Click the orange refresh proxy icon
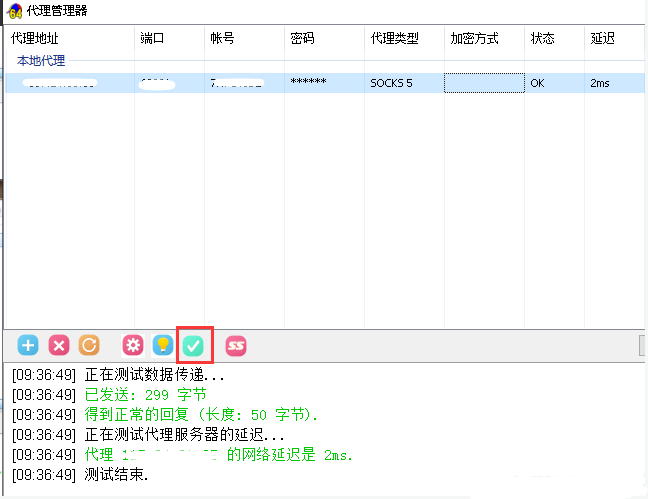The image size is (648, 499). point(89,345)
